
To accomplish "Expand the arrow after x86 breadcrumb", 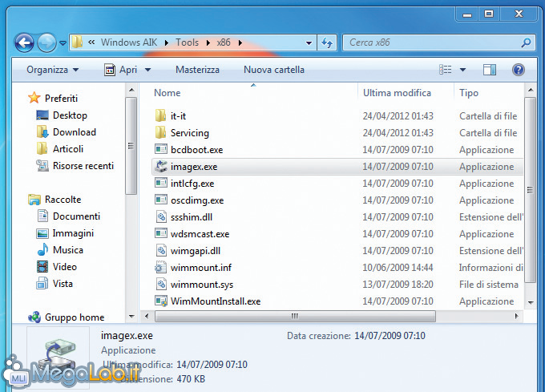I will tap(240, 42).
